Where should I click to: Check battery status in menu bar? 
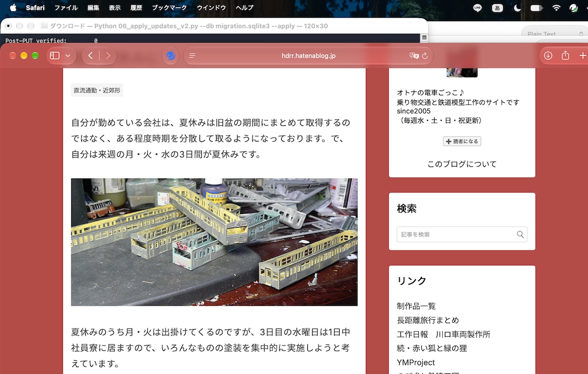tap(537, 8)
